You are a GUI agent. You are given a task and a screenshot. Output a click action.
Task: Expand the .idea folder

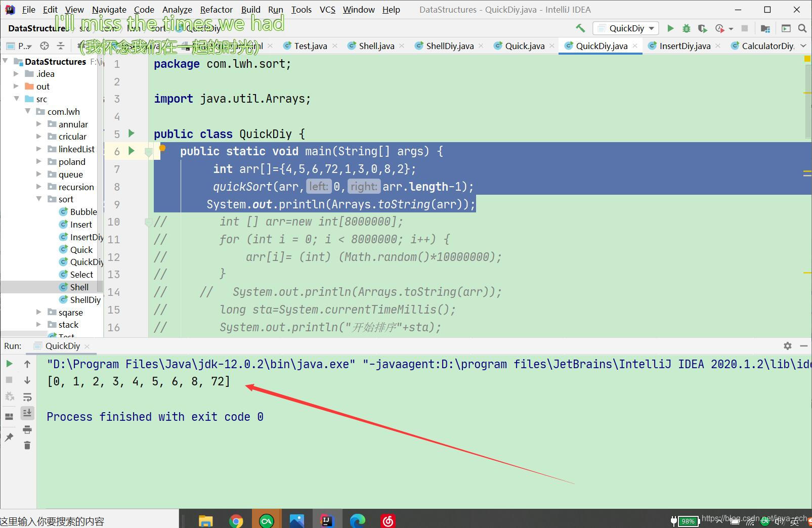coord(16,74)
